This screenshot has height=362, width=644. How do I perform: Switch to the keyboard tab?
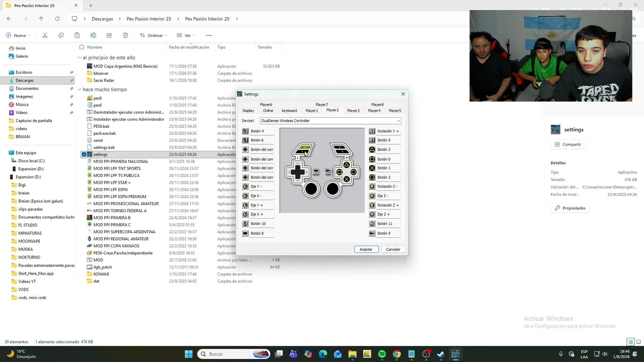pos(289,111)
